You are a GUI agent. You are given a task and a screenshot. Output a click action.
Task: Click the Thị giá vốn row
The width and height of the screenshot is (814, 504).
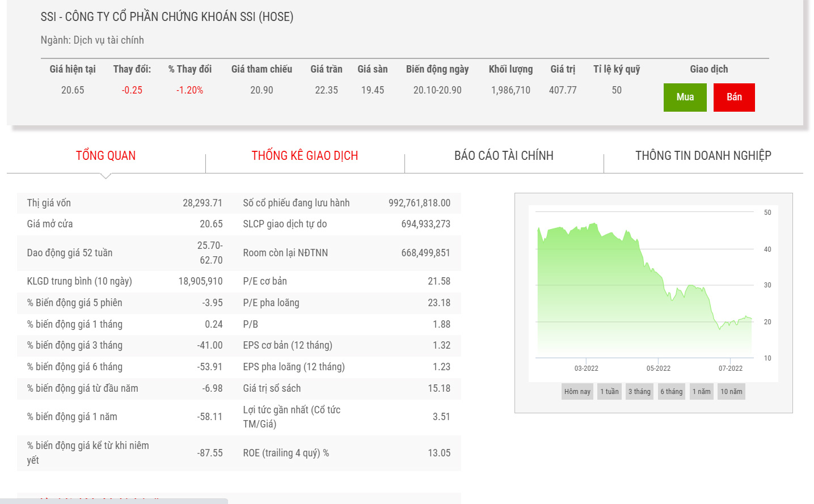coord(125,203)
